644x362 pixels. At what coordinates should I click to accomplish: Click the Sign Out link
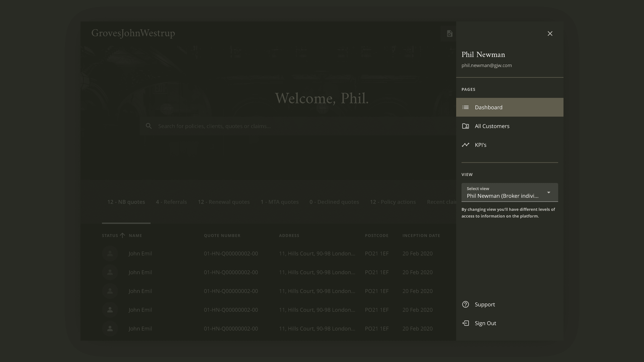pyautogui.click(x=485, y=323)
